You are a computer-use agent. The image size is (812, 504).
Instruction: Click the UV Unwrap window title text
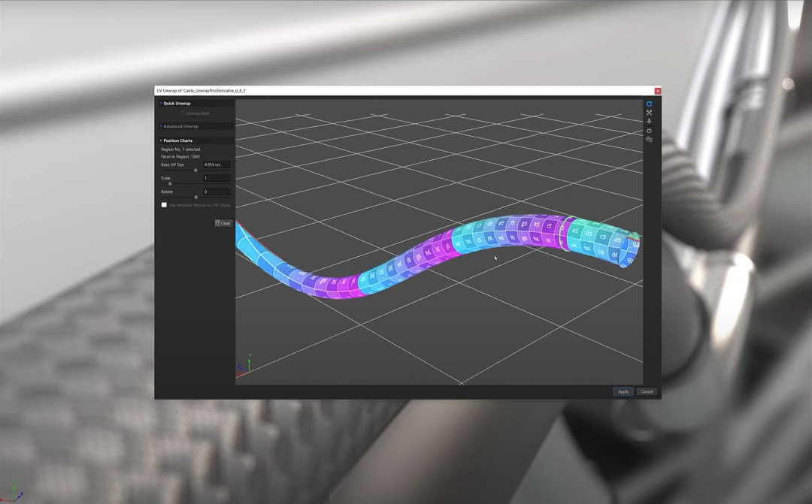pyautogui.click(x=201, y=91)
